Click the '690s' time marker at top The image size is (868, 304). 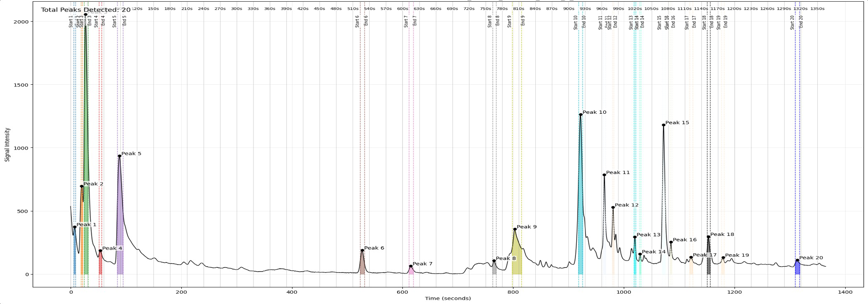(x=452, y=9)
